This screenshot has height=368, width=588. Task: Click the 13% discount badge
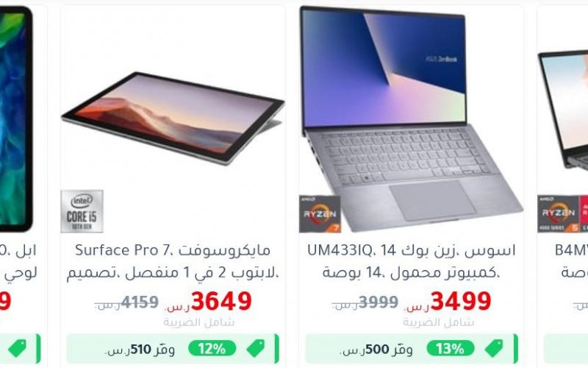coord(450,348)
